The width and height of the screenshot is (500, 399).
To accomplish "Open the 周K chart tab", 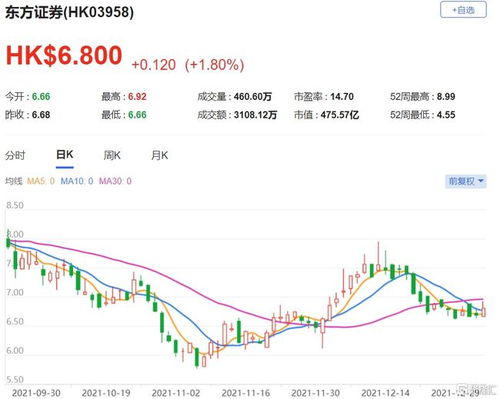I will [112, 155].
